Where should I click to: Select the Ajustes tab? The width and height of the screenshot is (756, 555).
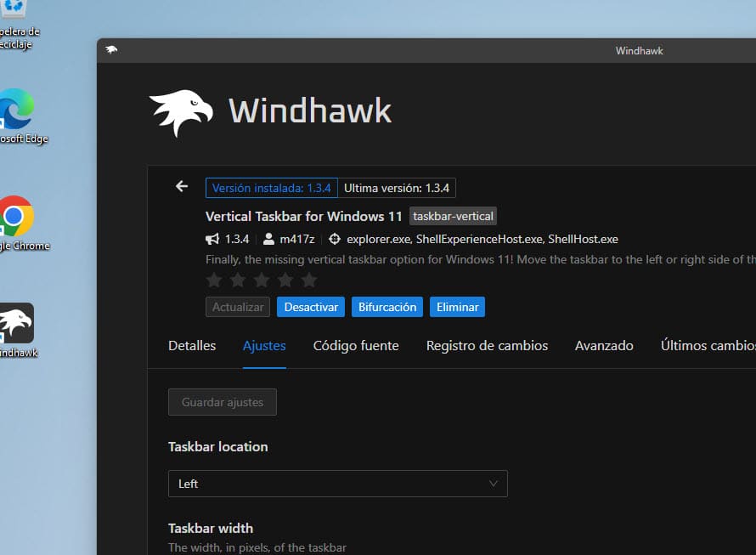(264, 346)
